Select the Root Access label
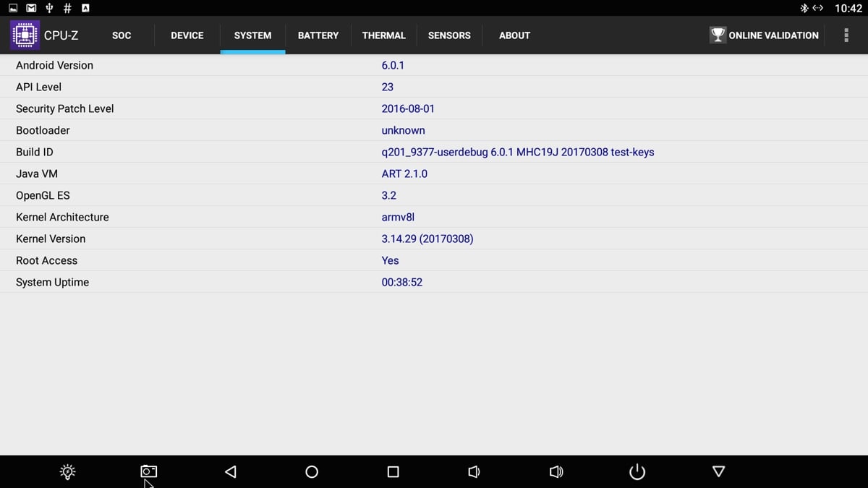Viewport: 868px width, 488px height. (46, 260)
